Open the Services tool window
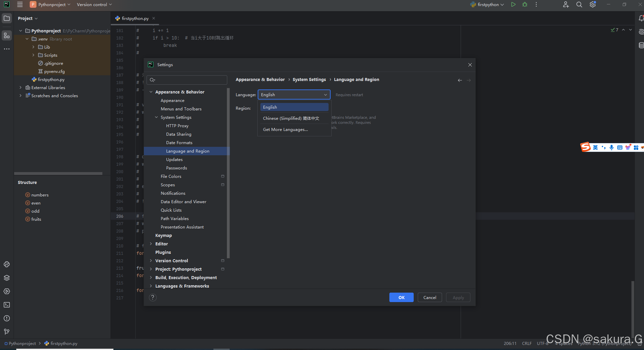The width and height of the screenshot is (644, 350). [x=7, y=291]
